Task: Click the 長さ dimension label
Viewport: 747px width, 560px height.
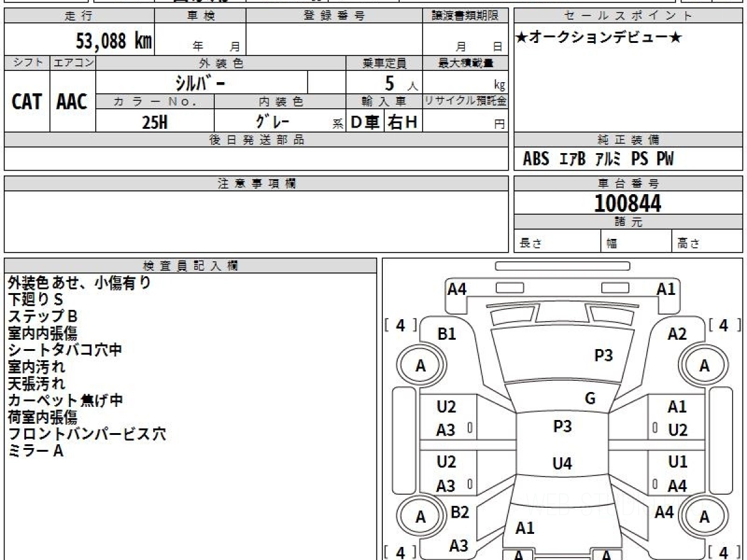Action: [531, 244]
